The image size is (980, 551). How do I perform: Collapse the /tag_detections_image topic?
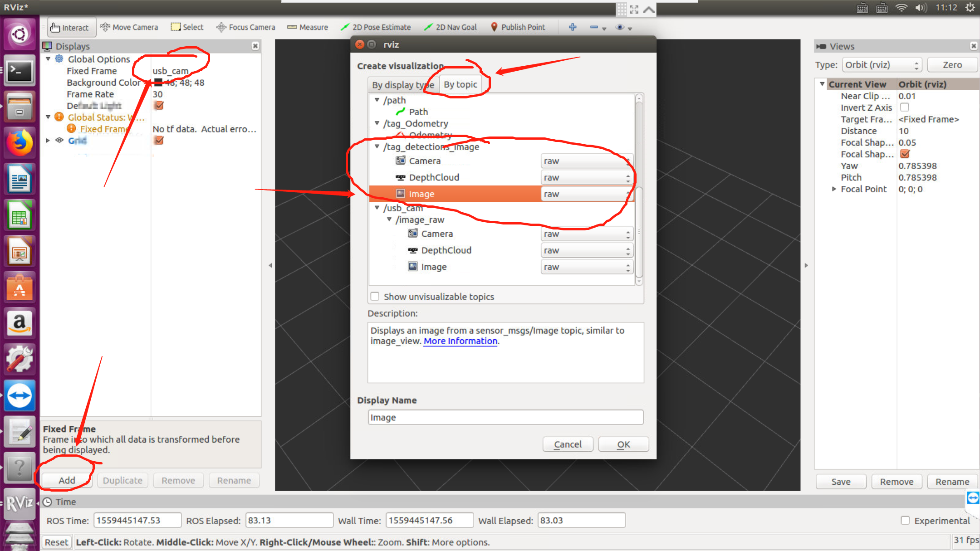click(377, 146)
